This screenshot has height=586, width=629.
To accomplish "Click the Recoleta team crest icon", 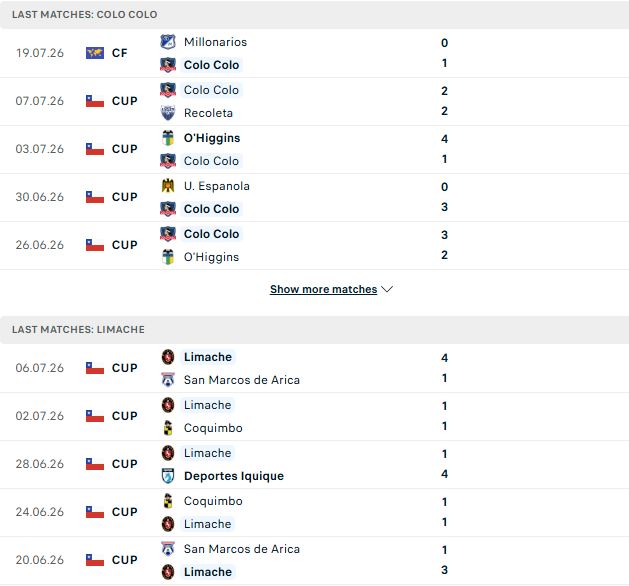I will point(168,113).
